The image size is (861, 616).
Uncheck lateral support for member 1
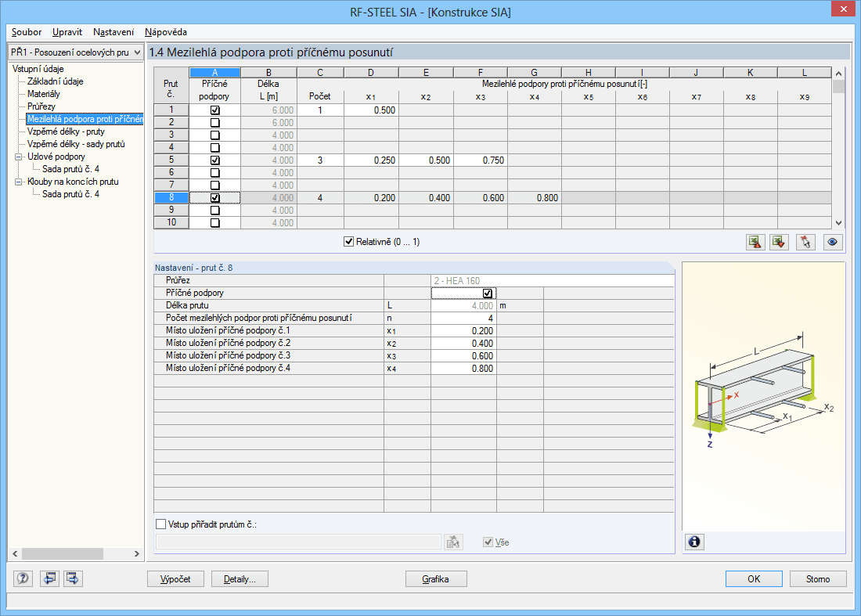214,110
